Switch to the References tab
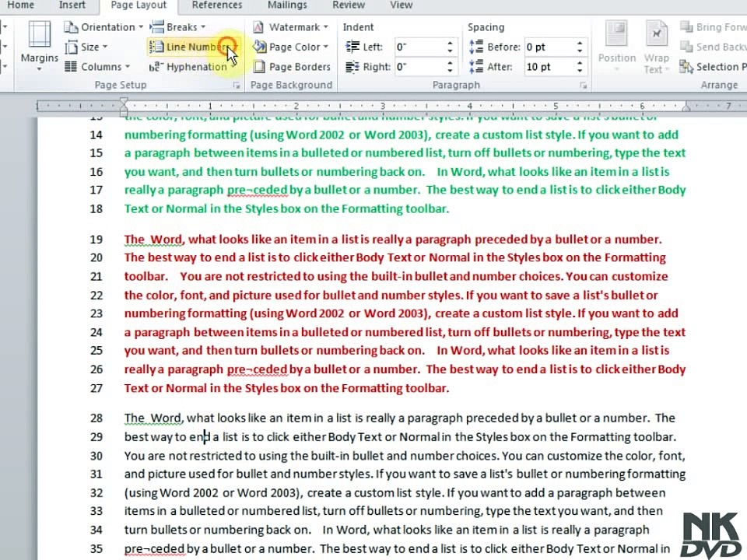Viewport: 747px width, 560px height. (217, 5)
